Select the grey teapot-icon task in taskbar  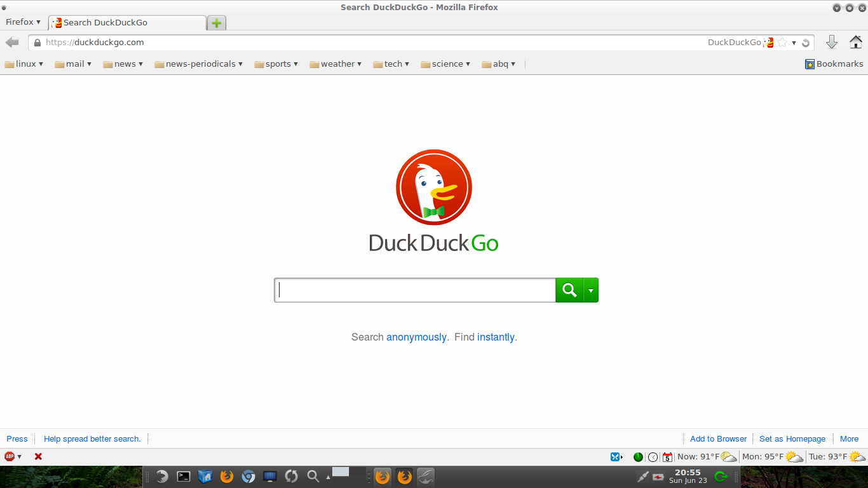(426, 477)
